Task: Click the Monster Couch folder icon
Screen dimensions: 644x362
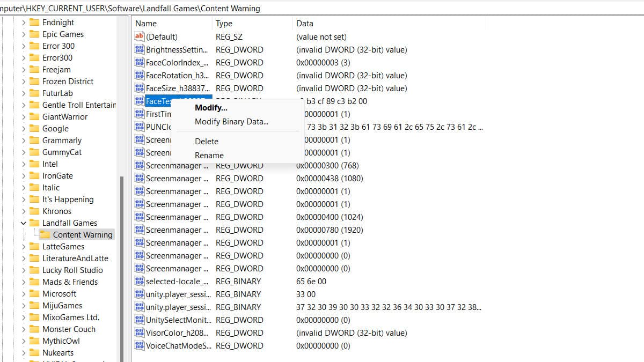Action: pos(34,329)
